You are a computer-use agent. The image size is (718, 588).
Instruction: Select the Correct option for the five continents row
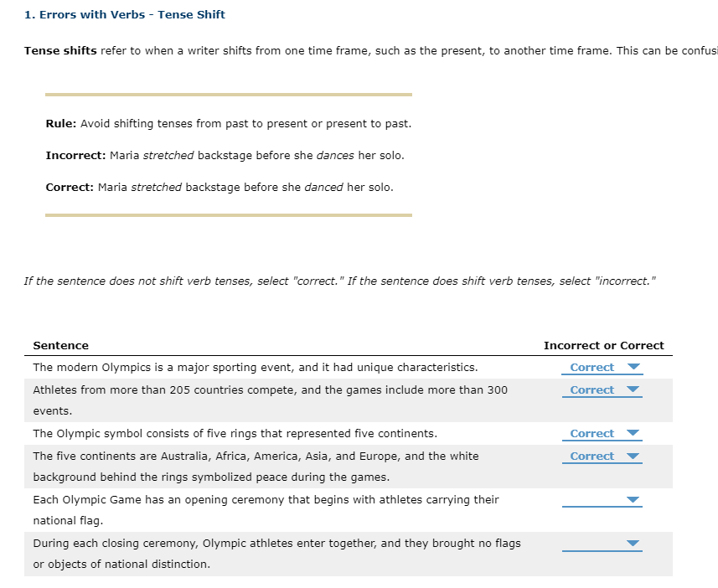[x=592, y=456]
